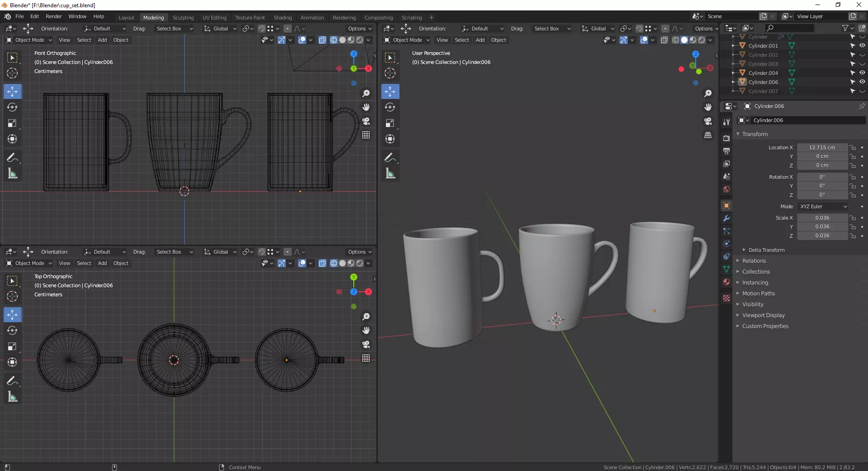Select Scale tool in User Perspective viewport
868x471 pixels.
pyautogui.click(x=390, y=123)
